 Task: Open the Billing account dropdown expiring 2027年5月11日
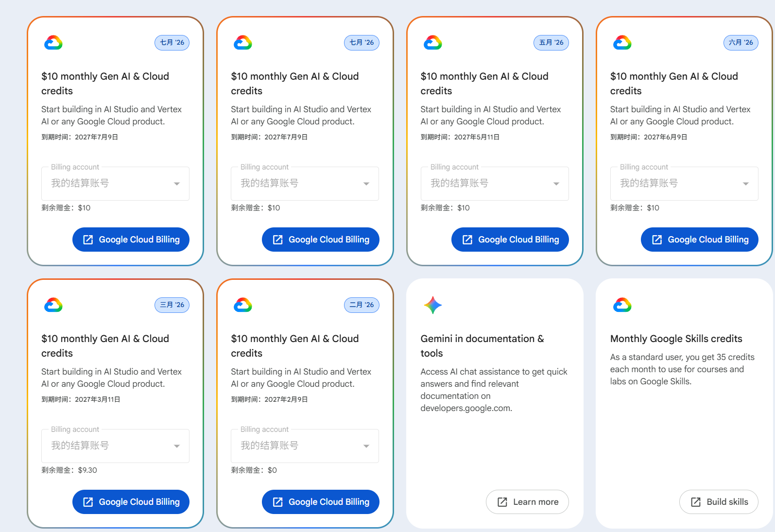pyautogui.click(x=495, y=184)
